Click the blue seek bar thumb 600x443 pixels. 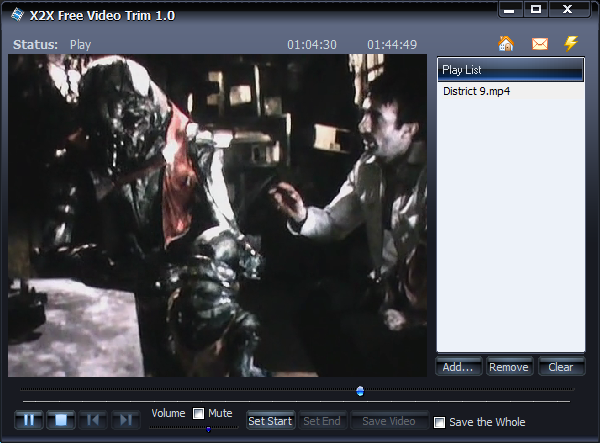[x=360, y=391]
